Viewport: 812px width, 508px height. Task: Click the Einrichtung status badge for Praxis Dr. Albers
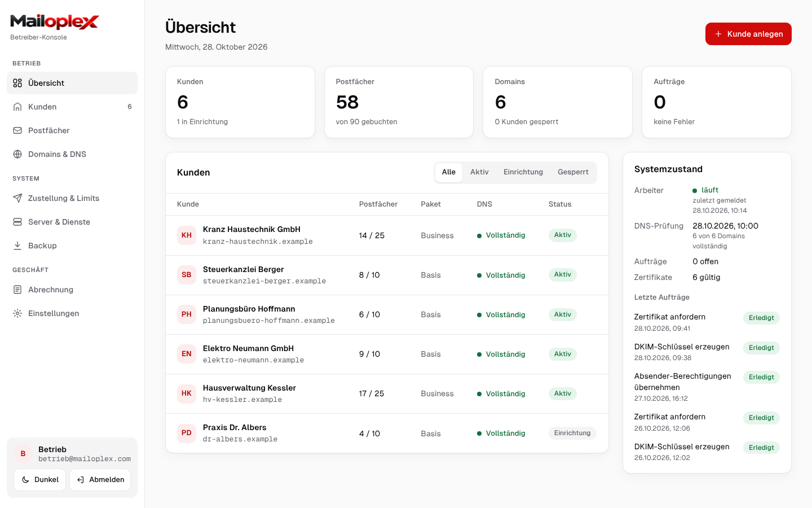coord(572,433)
